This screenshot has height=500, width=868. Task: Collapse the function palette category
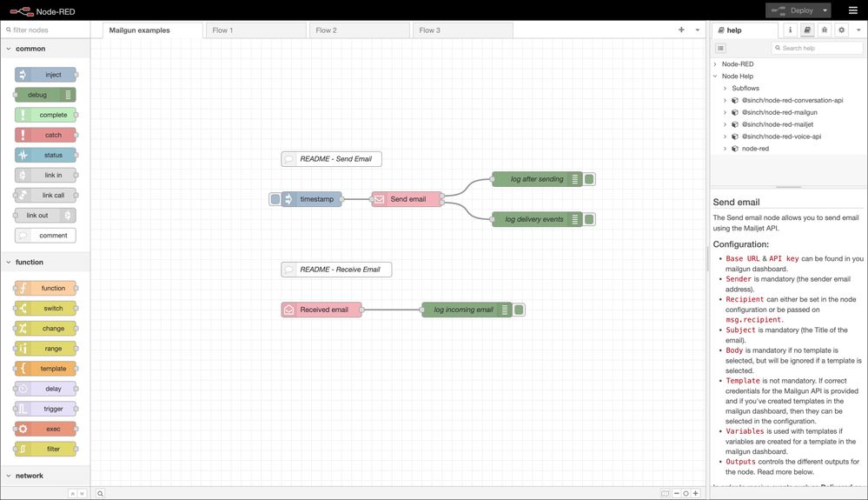pos(45,262)
